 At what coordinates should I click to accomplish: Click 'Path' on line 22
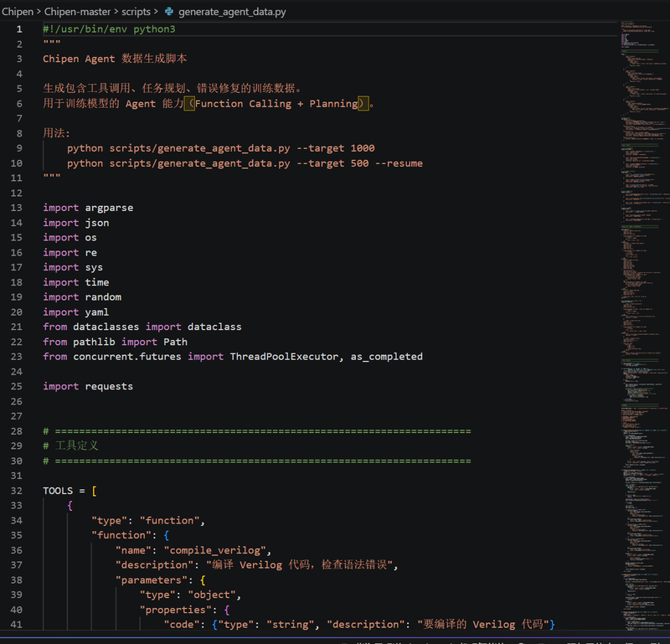click(x=175, y=342)
